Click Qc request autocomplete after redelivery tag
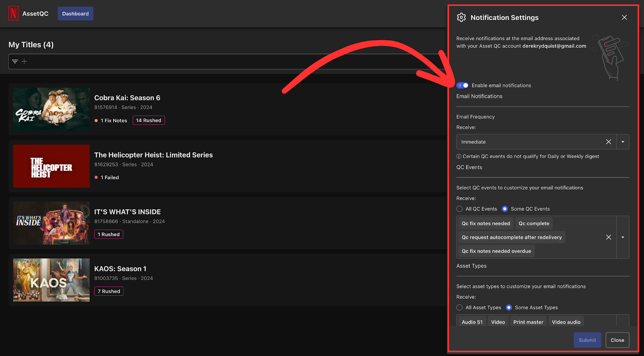Viewport: 644px width, 356px height. 512,237
